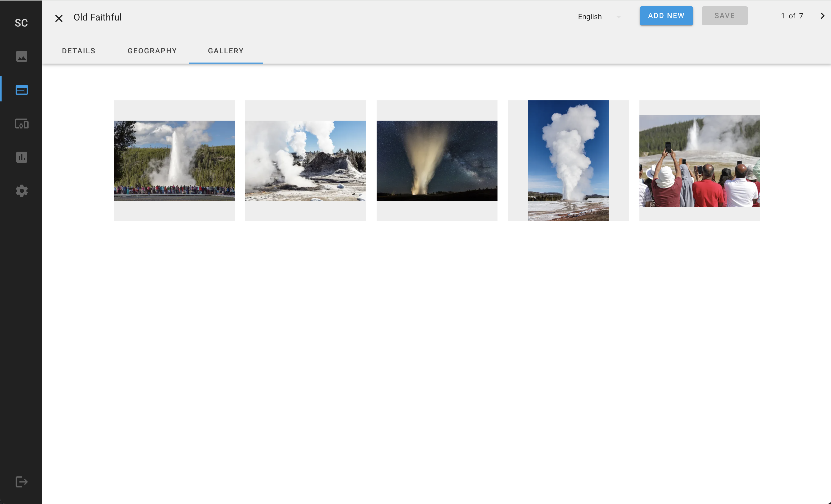Open portrait geyser against blue sky thumbnail
Viewport: 831px width, 504px height.
coord(568,161)
